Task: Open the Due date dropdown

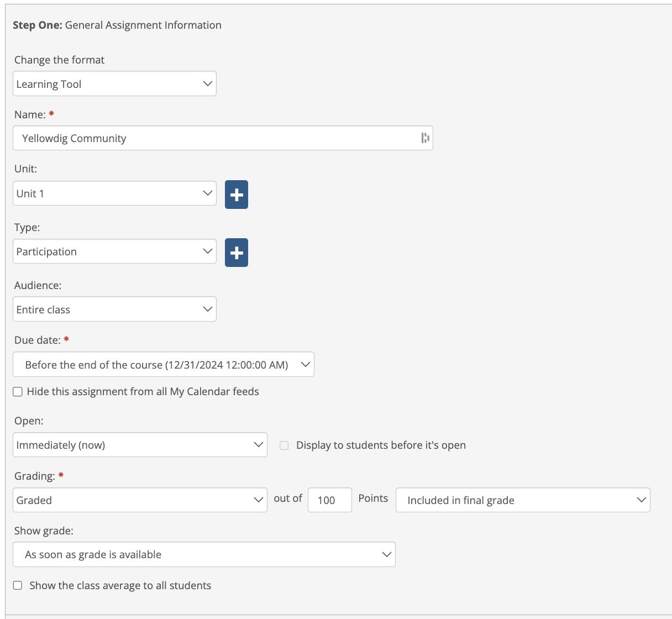Action: pos(163,364)
